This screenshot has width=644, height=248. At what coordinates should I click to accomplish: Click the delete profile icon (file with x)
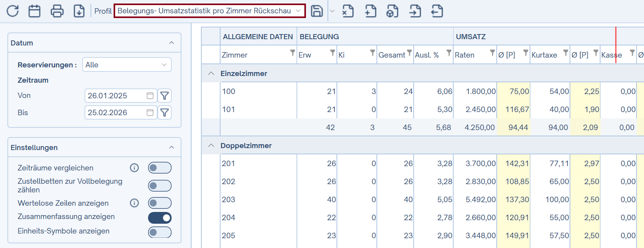(x=348, y=11)
